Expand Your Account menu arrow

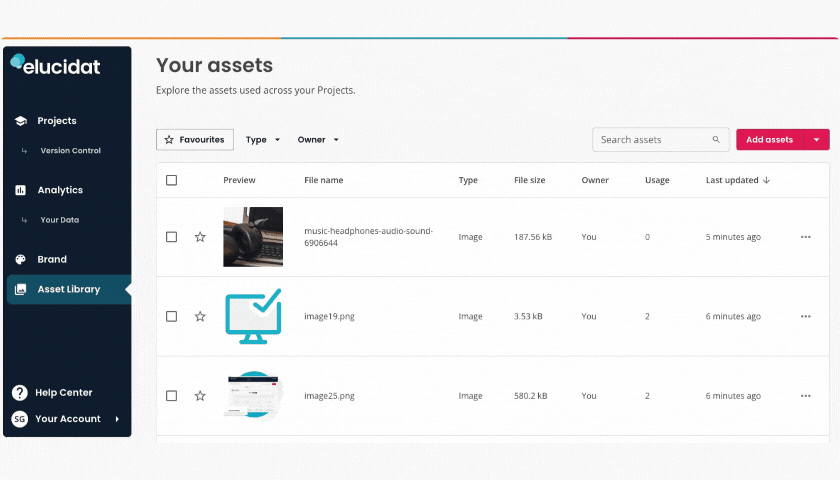[117, 419]
